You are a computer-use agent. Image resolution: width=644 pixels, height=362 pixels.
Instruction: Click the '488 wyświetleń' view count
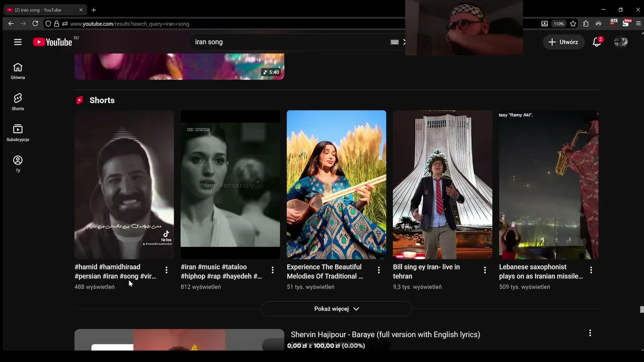(95, 287)
